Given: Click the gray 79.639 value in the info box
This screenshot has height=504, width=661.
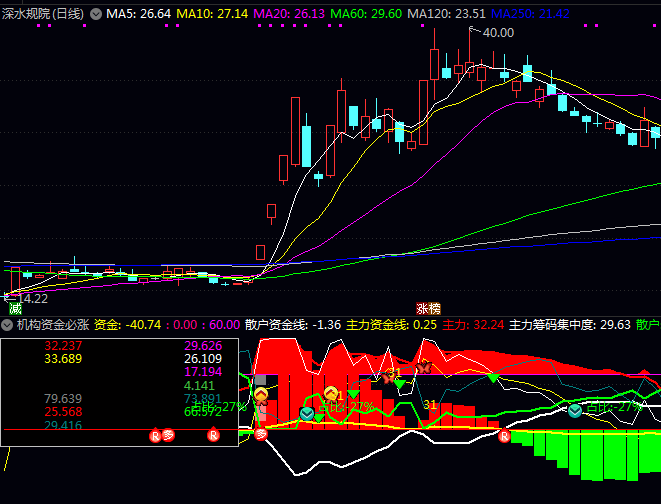Looking at the screenshot, I should click(x=63, y=399).
